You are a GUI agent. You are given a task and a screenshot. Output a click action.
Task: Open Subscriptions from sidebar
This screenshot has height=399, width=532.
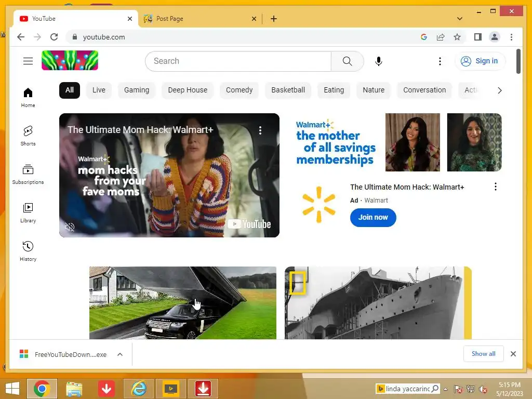tap(28, 175)
